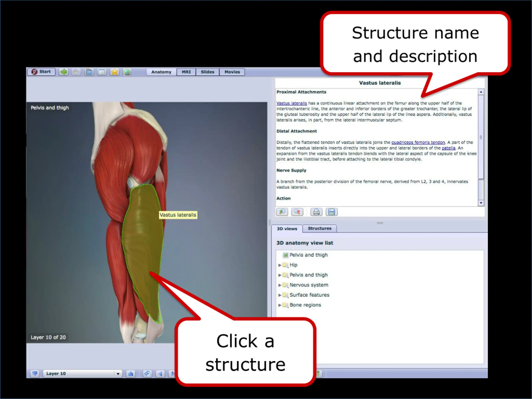The image size is (532, 399).
Task: Select the Anatomy tab
Action: tap(161, 72)
